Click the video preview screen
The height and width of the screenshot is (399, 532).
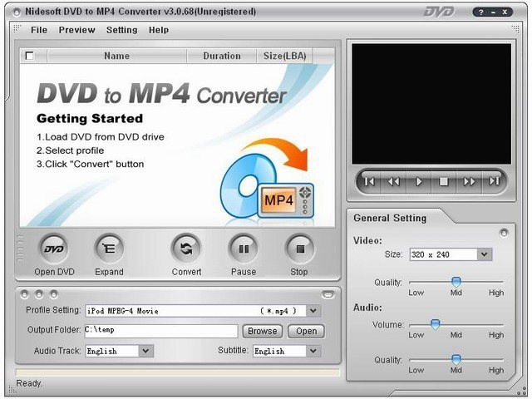coord(431,104)
